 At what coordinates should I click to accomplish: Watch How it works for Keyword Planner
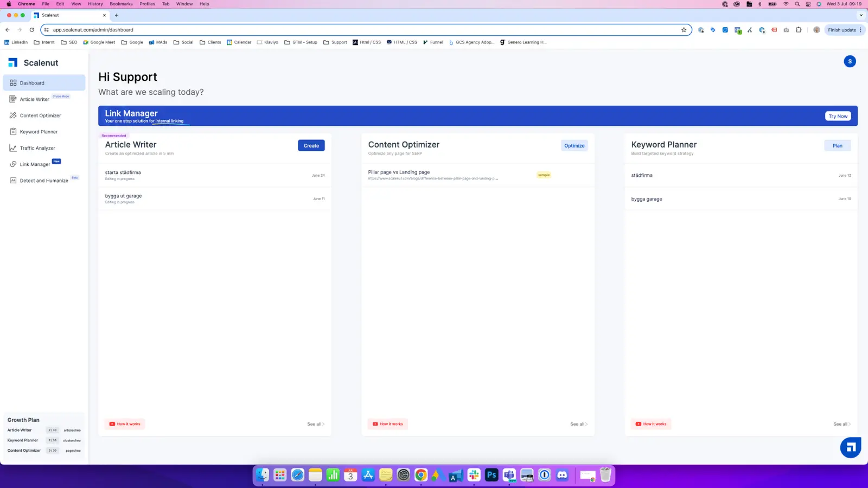[651, 424]
